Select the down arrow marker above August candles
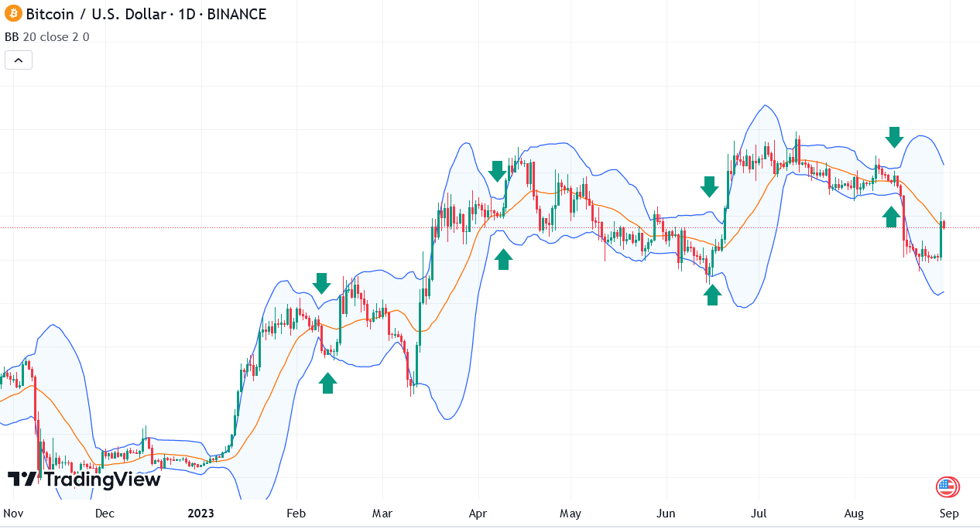 (x=895, y=138)
